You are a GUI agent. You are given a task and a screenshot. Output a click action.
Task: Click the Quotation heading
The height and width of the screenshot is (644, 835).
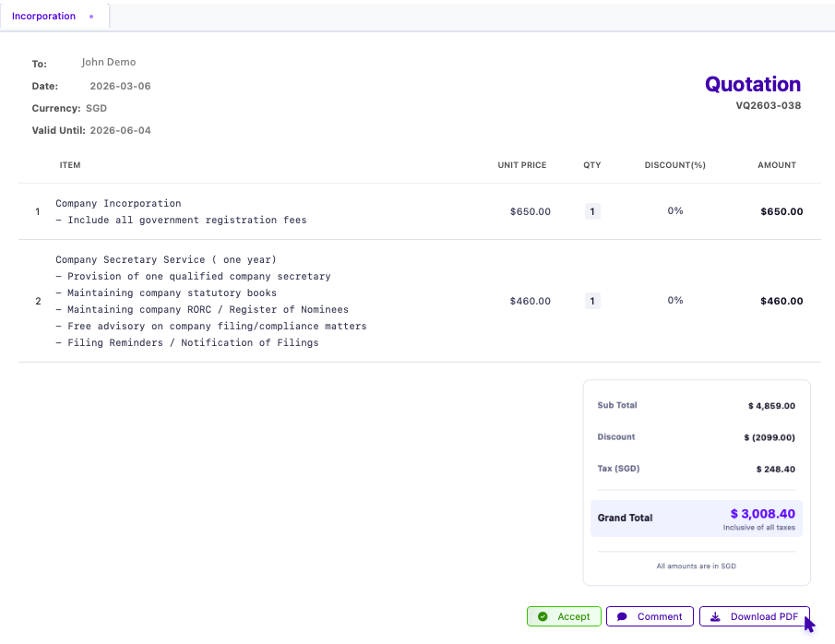[752, 84]
